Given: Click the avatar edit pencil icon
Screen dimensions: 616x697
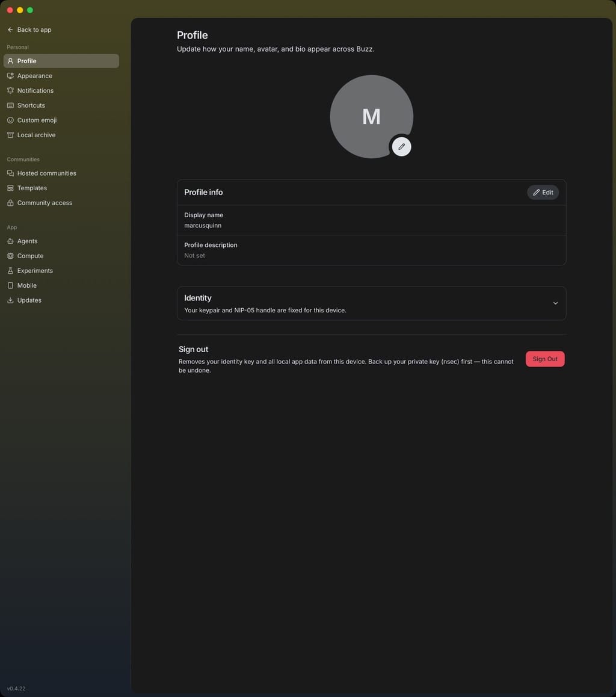Looking at the screenshot, I should point(401,147).
